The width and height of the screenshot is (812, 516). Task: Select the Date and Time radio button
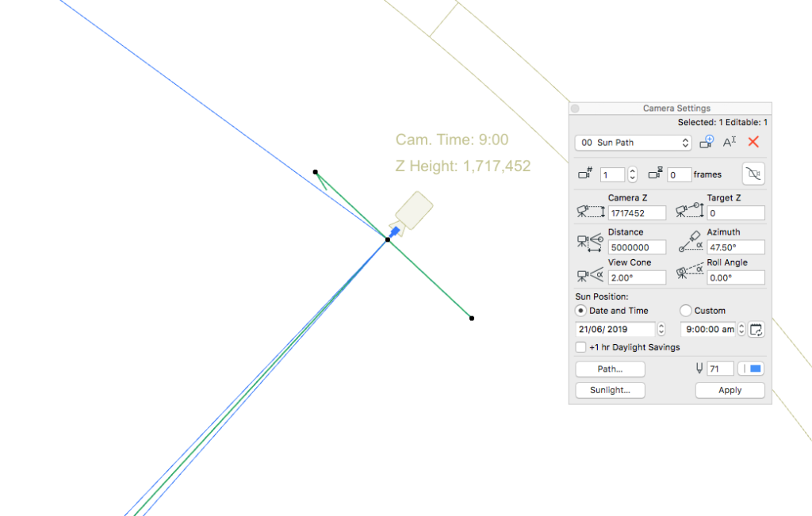(x=580, y=311)
